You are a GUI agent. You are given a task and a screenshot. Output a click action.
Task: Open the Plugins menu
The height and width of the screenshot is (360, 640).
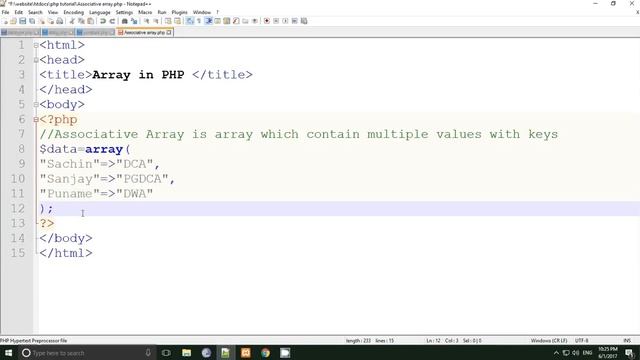point(180,12)
